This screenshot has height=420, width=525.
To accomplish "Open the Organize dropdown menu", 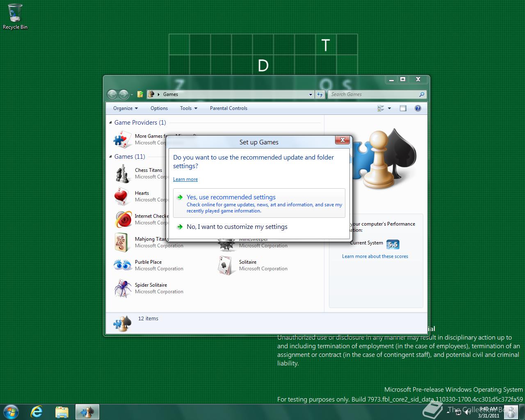I will (126, 108).
